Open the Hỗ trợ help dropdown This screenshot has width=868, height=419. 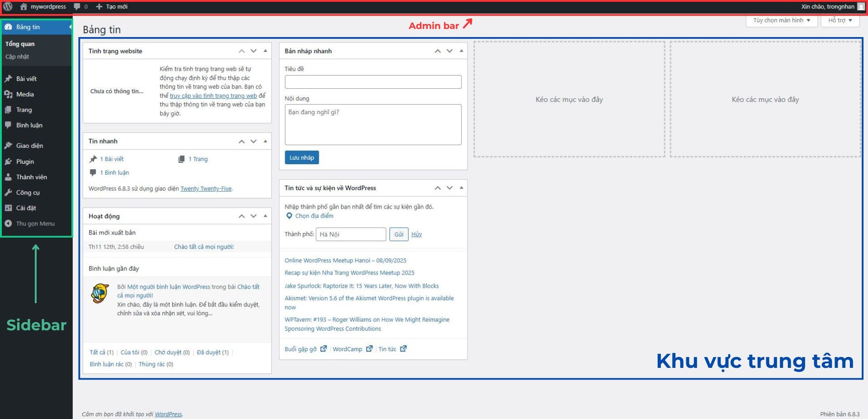[840, 20]
